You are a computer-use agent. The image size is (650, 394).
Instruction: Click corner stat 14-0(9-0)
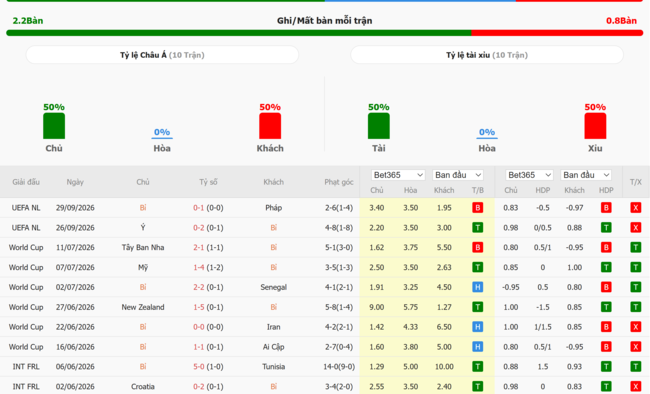click(339, 367)
